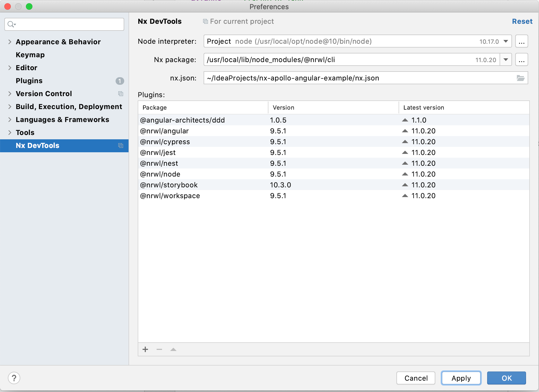Image resolution: width=539 pixels, height=392 pixels.
Task: Click the copy-settings icon next to Nx DevTools
Action: click(121, 146)
